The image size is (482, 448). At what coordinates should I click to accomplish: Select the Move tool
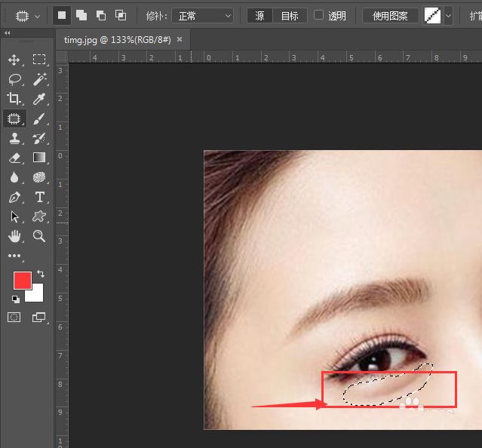coord(14,60)
